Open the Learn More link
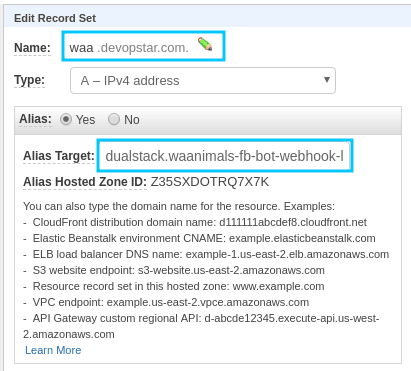This screenshot has width=411, height=371. point(53,350)
